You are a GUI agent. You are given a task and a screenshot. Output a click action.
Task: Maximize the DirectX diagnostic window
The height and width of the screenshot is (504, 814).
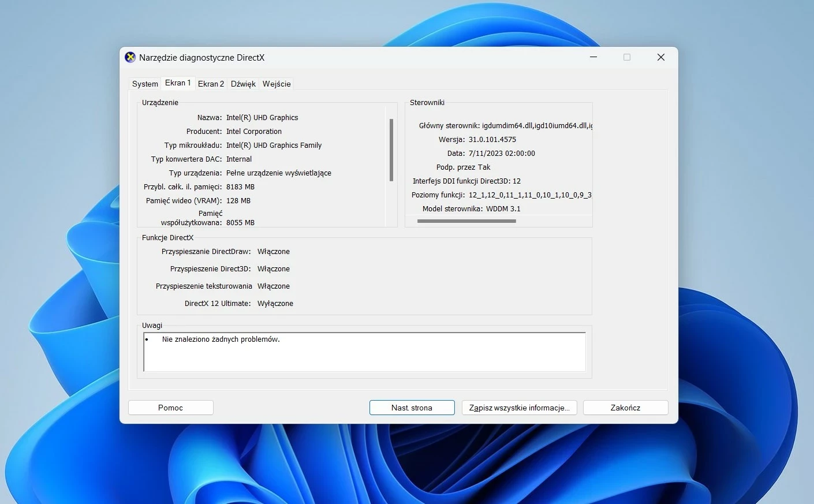tap(627, 57)
